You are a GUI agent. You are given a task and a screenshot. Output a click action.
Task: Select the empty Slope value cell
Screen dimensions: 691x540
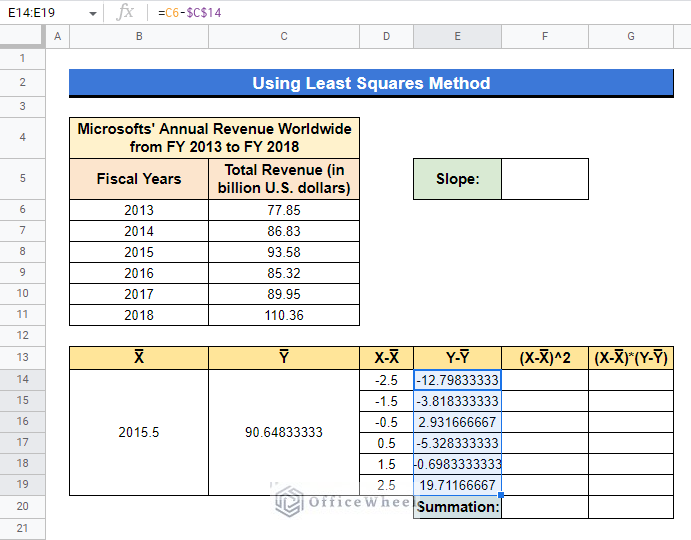pos(545,179)
